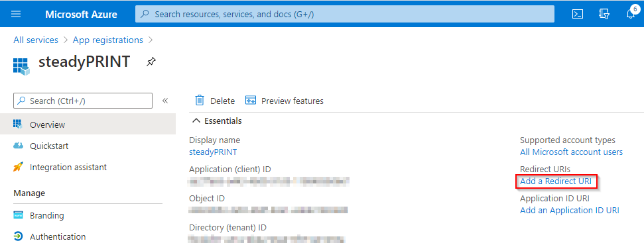Click the Preview features icon

251,101
